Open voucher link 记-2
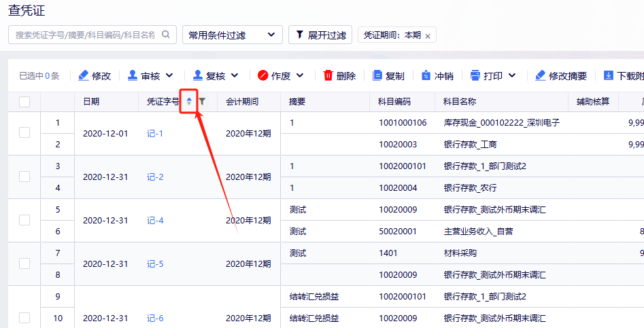The image size is (644, 328). click(x=155, y=177)
